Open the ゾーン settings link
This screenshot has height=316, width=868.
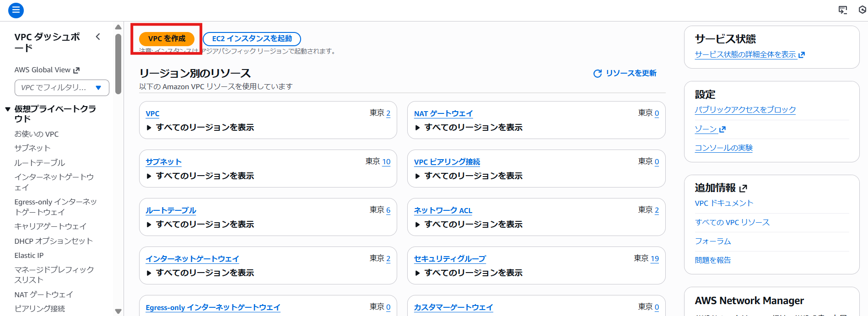710,129
